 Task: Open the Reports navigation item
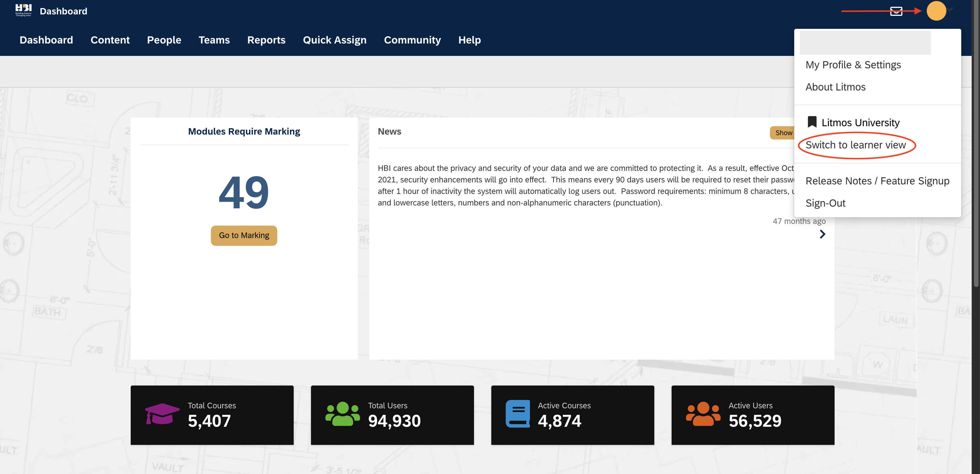(x=266, y=40)
